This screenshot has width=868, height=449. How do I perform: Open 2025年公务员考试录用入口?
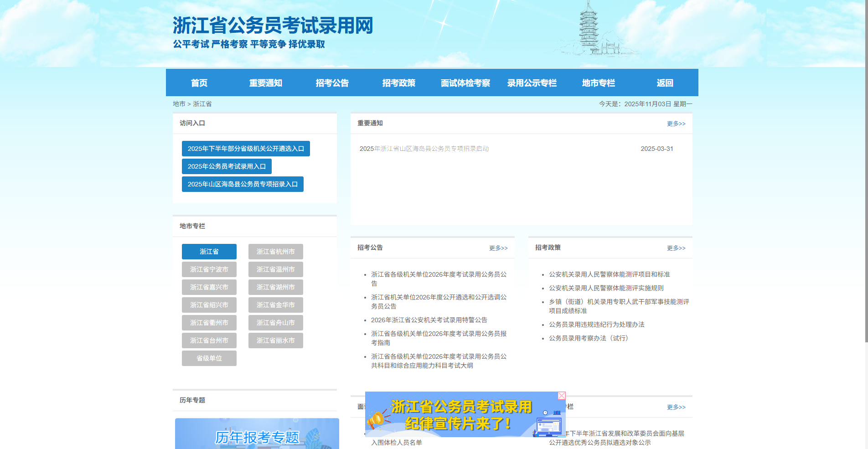[227, 166]
